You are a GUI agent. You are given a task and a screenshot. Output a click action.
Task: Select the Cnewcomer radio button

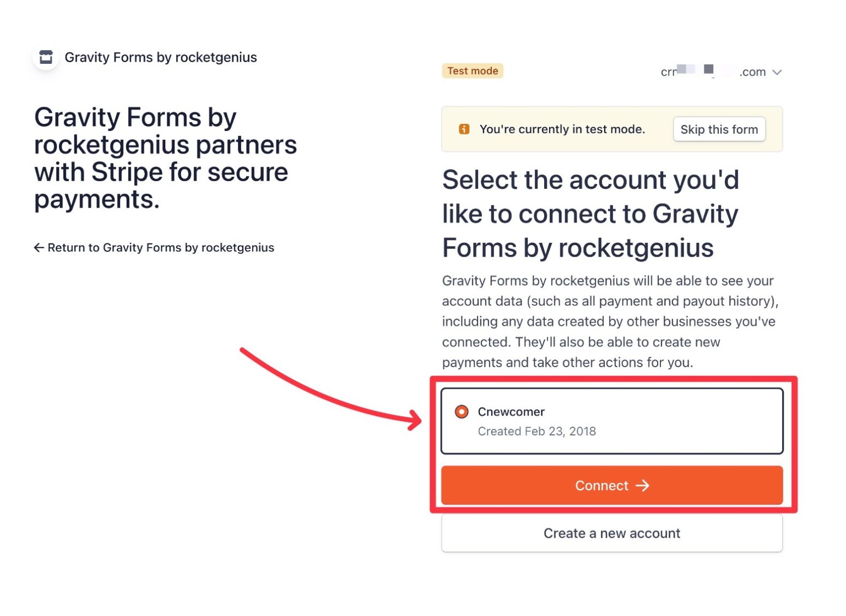pyautogui.click(x=462, y=412)
